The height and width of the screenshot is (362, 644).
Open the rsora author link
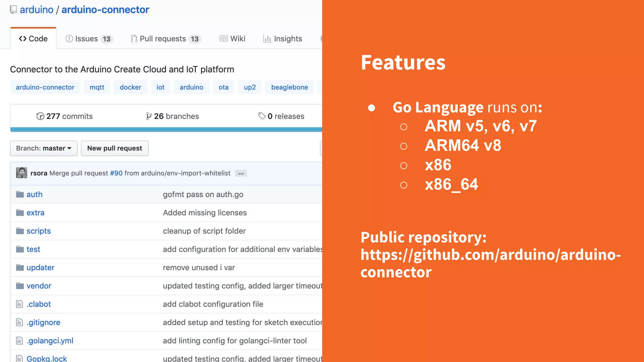(x=39, y=173)
